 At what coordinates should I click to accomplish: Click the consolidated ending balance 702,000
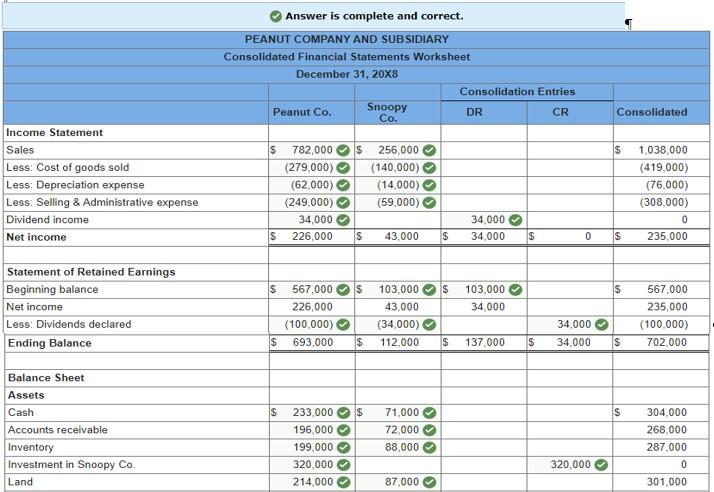(x=667, y=342)
